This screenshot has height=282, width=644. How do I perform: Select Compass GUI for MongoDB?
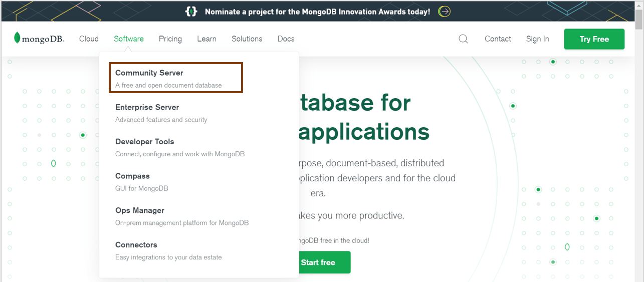click(x=142, y=182)
